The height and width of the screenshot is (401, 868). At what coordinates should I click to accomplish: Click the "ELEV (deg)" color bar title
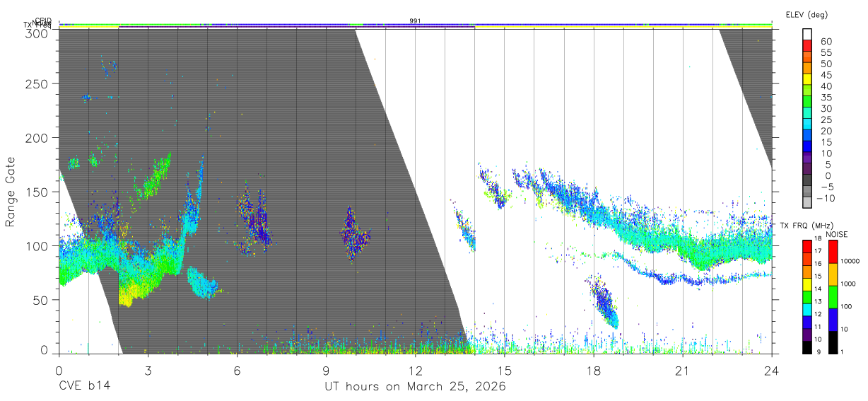(x=806, y=14)
